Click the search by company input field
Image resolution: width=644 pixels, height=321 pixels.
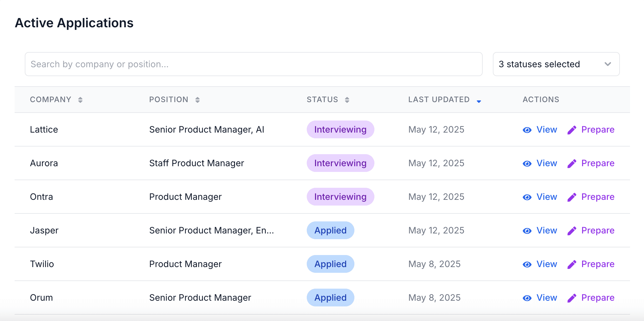(x=254, y=64)
